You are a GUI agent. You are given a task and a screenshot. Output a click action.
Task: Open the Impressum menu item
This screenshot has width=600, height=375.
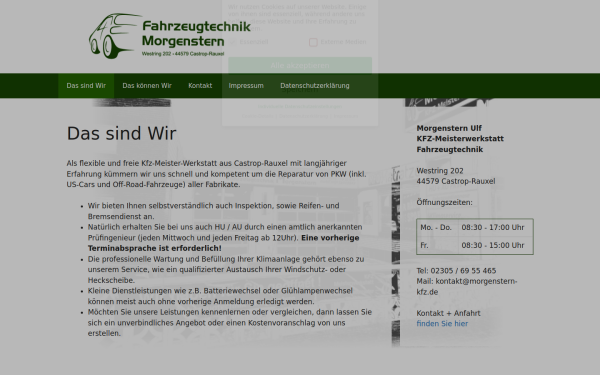tap(246, 86)
